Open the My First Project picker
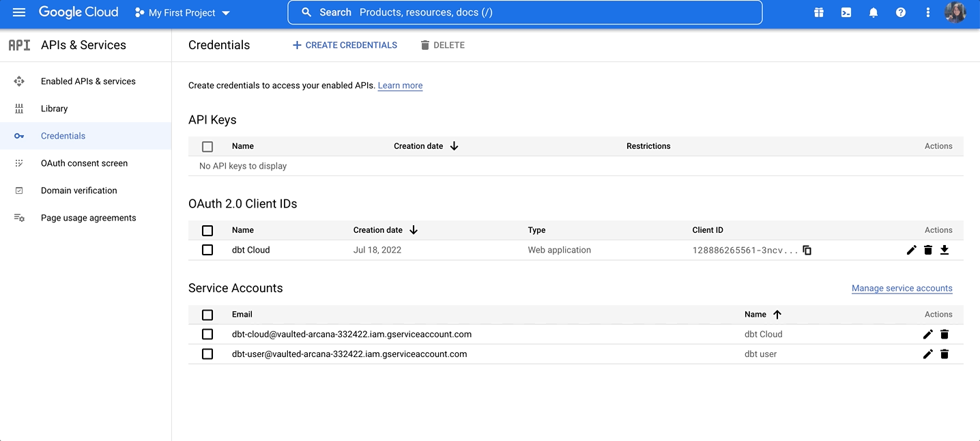Viewport: 980px width, 441px height. (x=182, y=12)
